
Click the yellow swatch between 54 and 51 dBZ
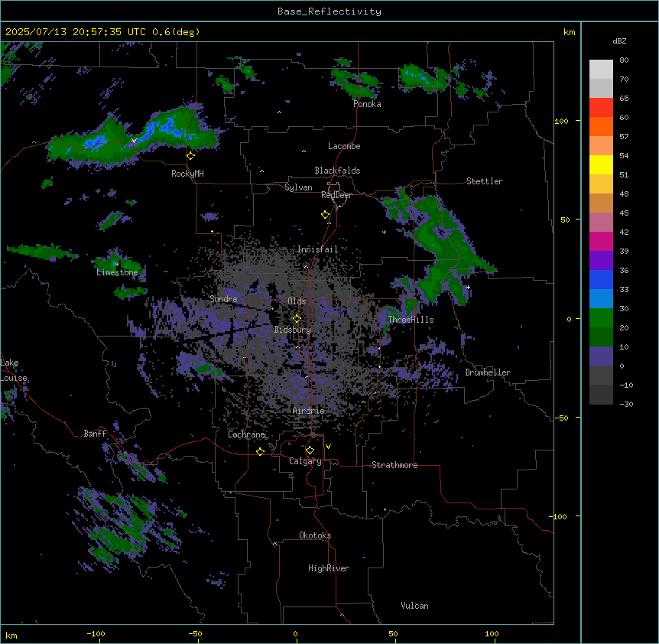coord(601,164)
